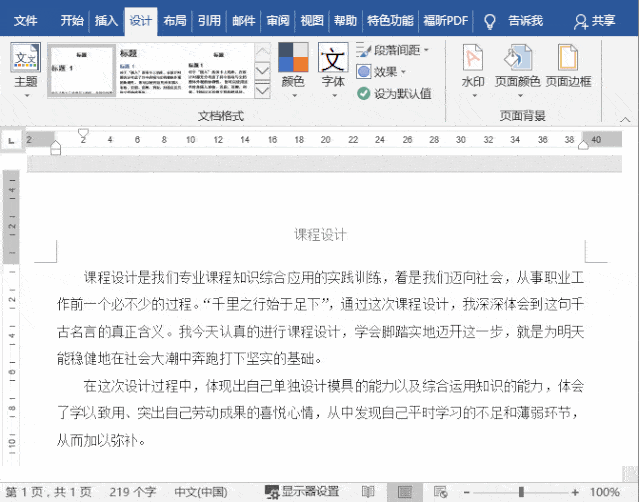Click the page number status 第1页
Image resolution: width=639 pixels, height=502 pixels.
(48, 492)
